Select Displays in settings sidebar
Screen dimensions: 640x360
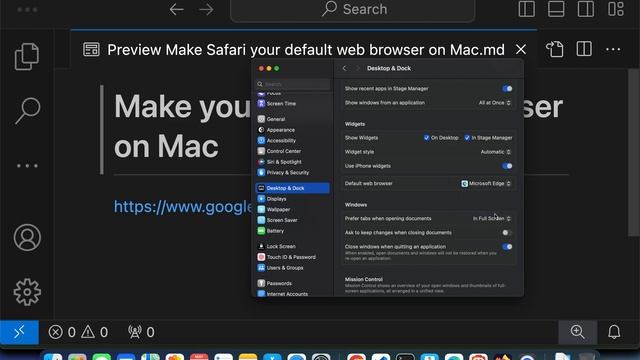[x=293, y=199]
